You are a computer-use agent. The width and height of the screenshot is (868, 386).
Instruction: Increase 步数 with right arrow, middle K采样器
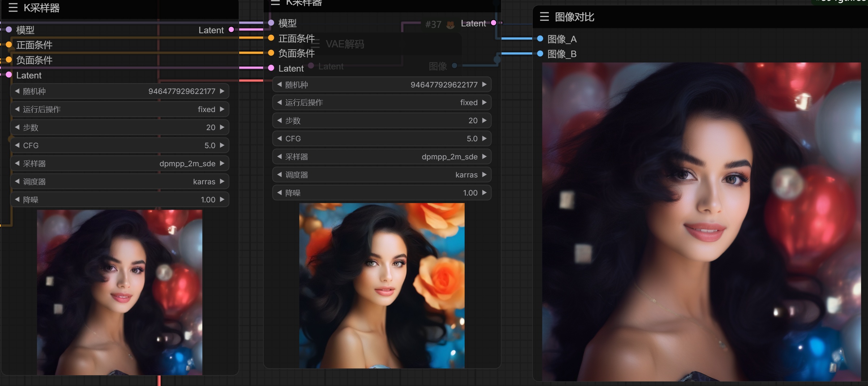485,120
